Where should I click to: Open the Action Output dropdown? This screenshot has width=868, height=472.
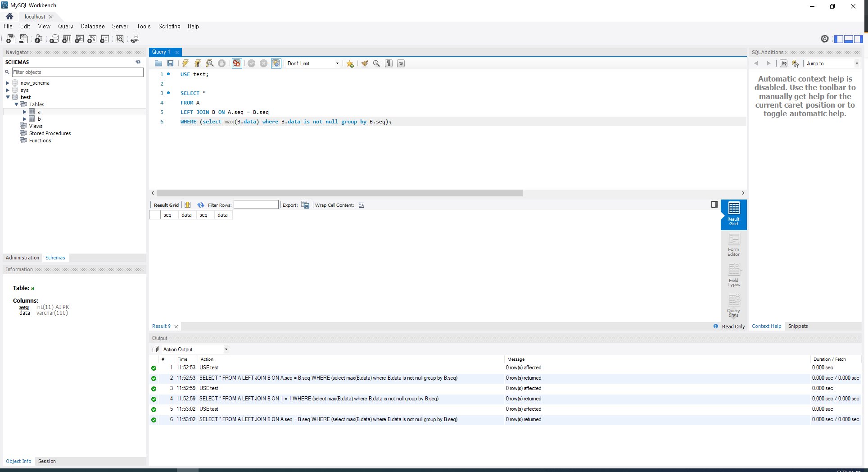pyautogui.click(x=226, y=349)
